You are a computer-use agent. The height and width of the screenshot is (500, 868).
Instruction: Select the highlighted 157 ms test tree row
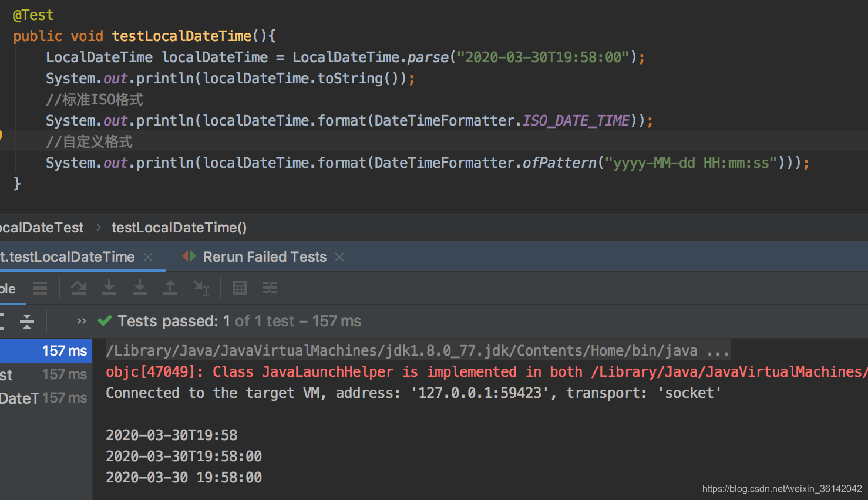[46, 351]
